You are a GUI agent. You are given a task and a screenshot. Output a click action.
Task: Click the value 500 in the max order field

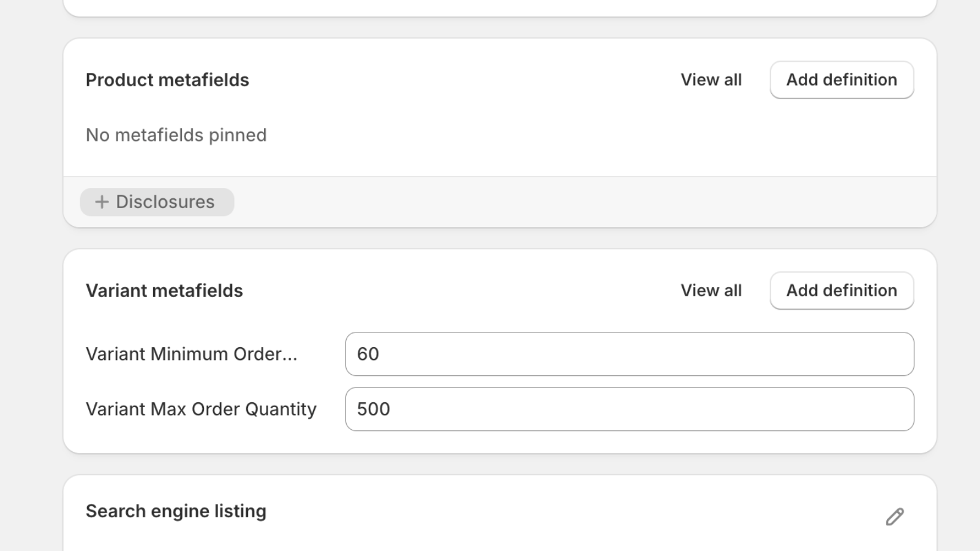pos(373,409)
